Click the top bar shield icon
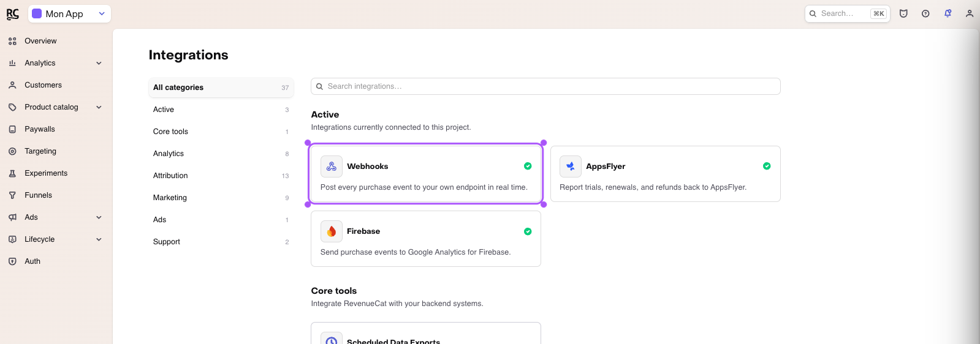This screenshot has width=980, height=344. point(903,13)
